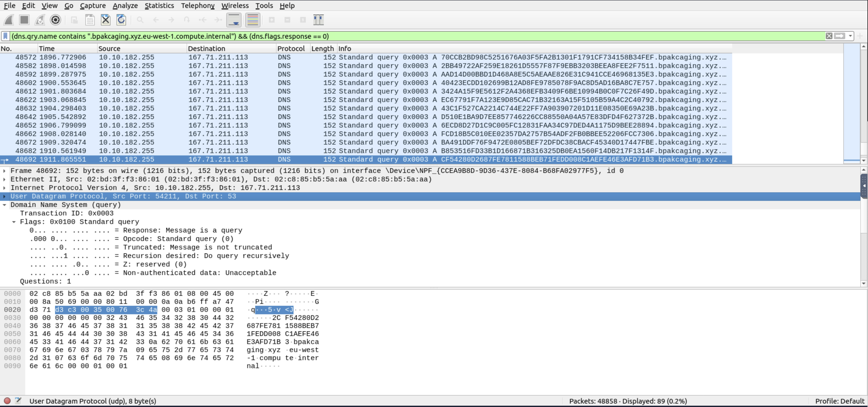Open the Capture menu
The height and width of the screenshot is (407, 868).
point(93,6)
